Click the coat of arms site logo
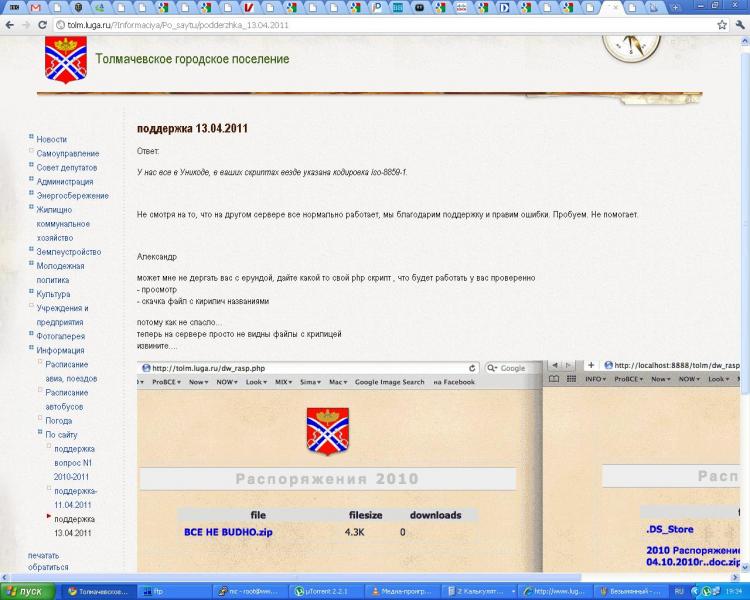 (66, 59)
